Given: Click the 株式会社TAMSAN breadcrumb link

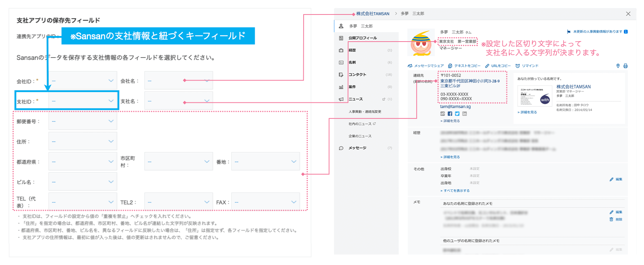Looking at the screenshot, I should tap(373, 14).
